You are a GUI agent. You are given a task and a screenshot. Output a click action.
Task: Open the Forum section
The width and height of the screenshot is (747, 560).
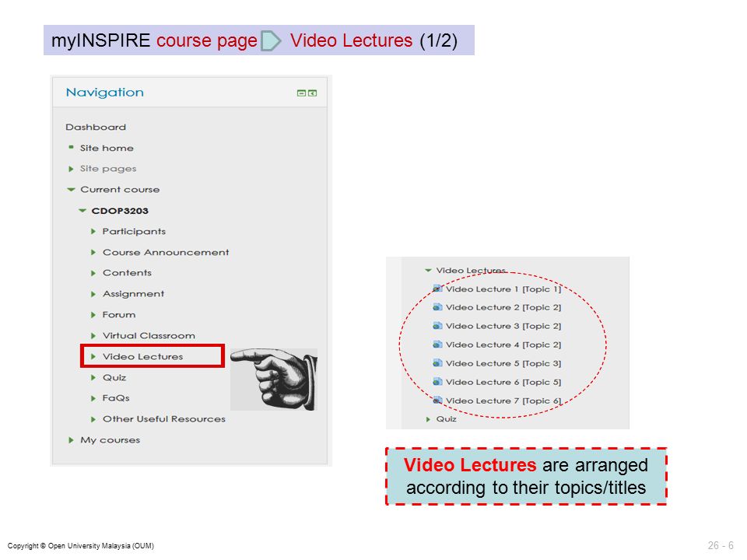[x=119, y=315]
